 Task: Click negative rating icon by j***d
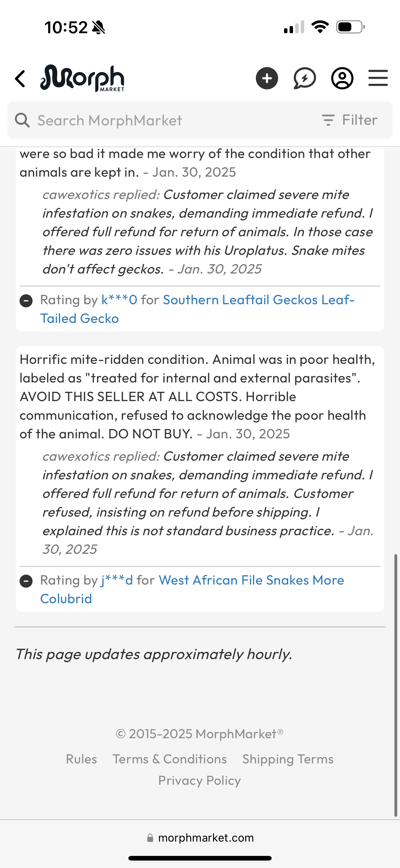(x=26, y=581)
